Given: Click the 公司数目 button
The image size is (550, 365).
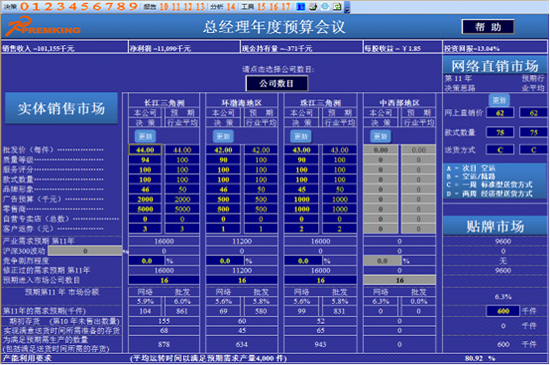Looking at the screenshot, I should (x=277, y=83).
